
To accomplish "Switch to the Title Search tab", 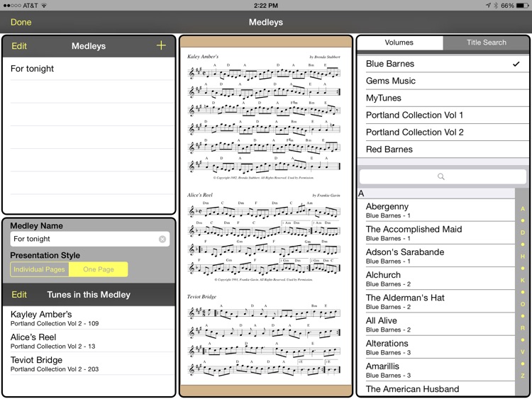I will [x=486, y=43].
